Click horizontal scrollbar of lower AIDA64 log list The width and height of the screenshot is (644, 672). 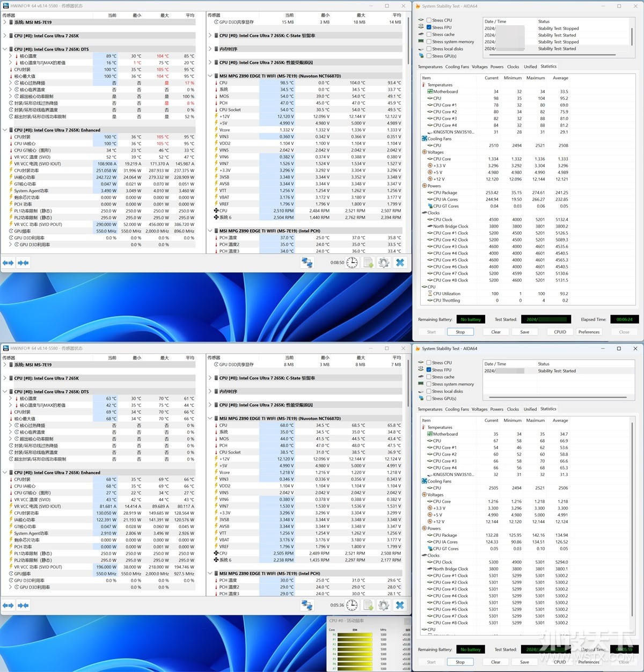[x=557, y=398]
